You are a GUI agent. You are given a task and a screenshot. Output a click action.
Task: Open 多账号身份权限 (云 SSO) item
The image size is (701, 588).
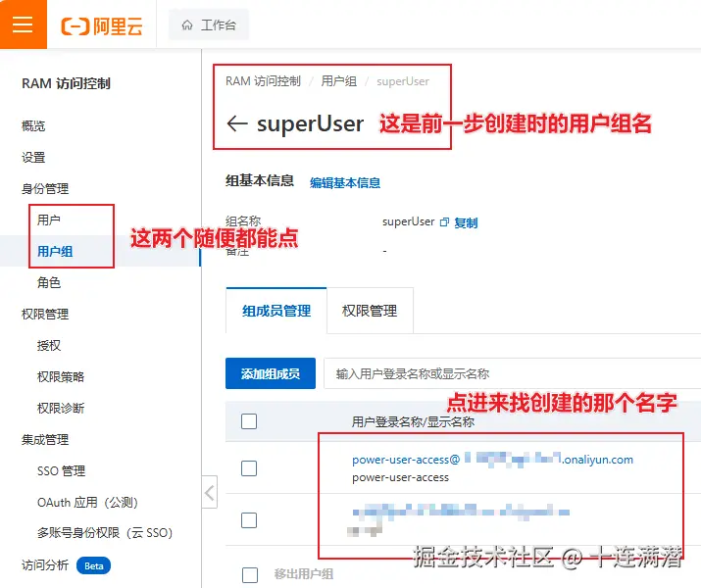[105, 532]
